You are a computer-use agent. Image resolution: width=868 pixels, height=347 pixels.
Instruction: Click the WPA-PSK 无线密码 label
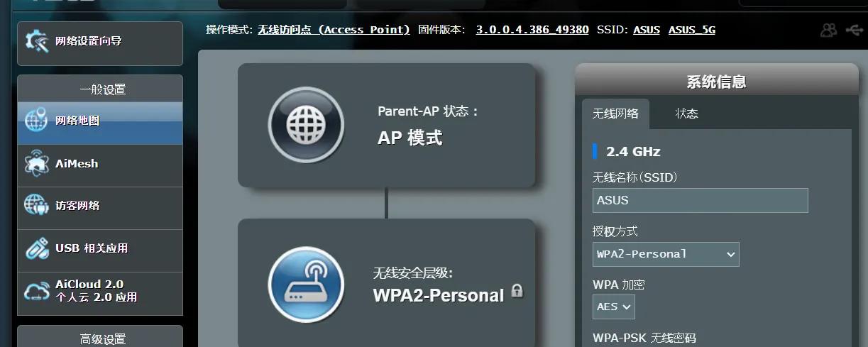pos(644,338)
